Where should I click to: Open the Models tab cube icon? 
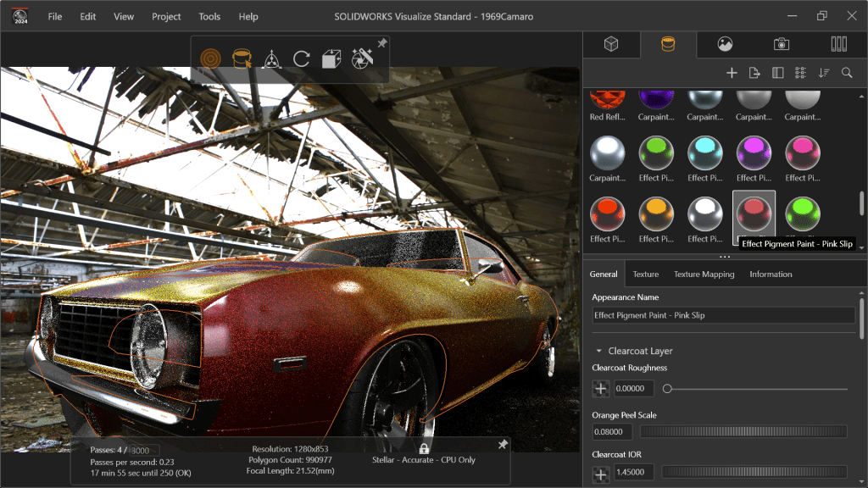coord(610,44)
